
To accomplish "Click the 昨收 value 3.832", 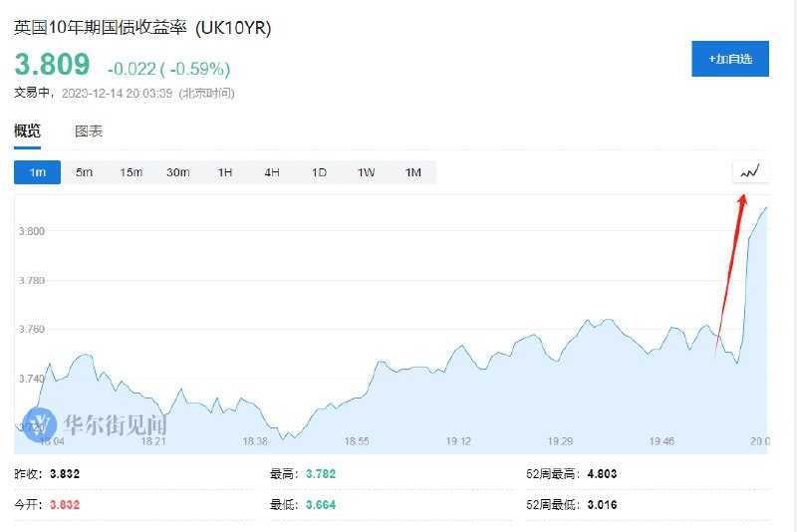I will (65, 474).
